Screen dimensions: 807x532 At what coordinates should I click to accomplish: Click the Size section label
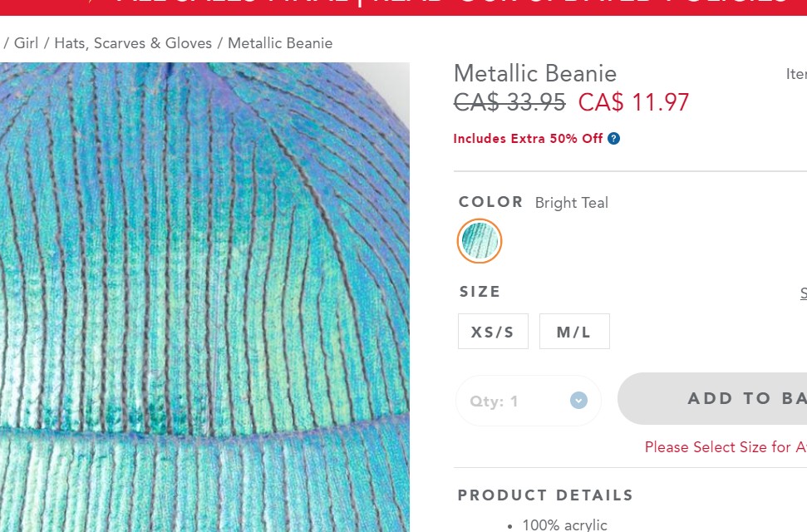coord(480,292)
